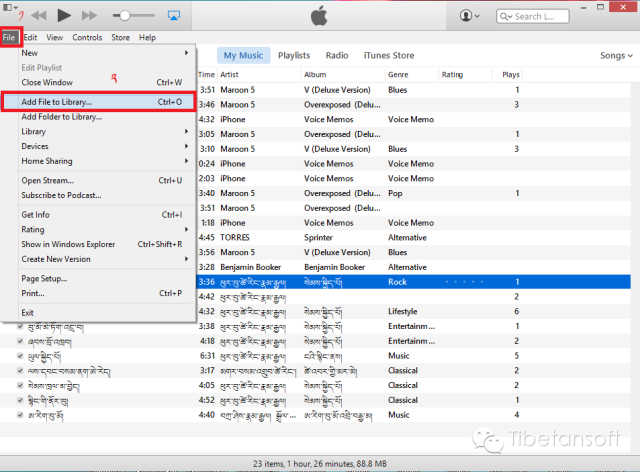Viewport: 640px width, 472px height.
Task: Open the Songs view dropdown
Action: [616, 56]
